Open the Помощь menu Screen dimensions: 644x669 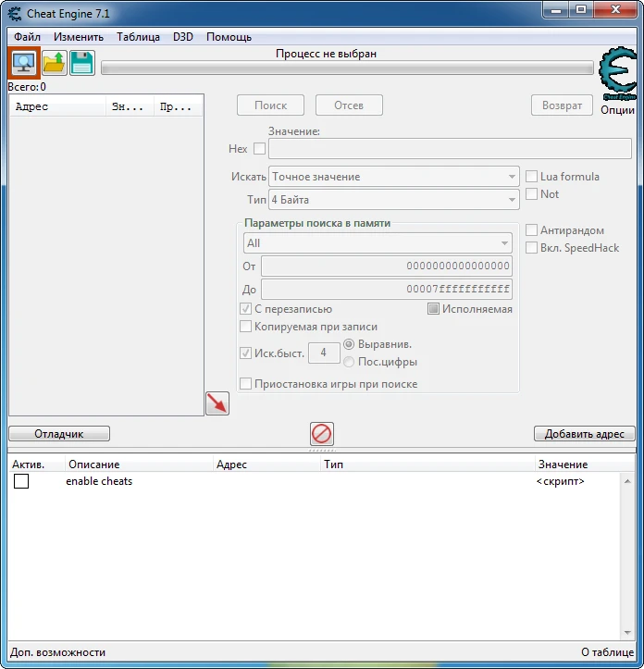pos(229,37)
